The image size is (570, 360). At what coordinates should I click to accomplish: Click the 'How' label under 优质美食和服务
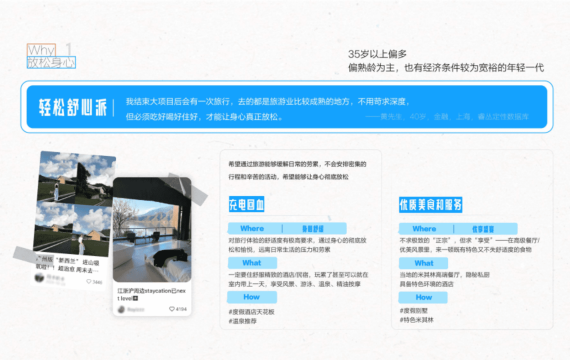tap(424, 297)
